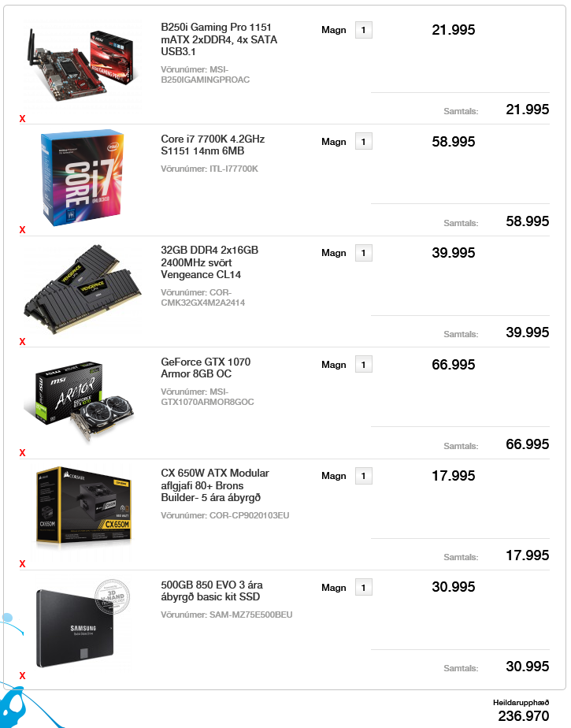
Task: Click the Samsung SSD product thumbnail
Action: tap(83, 623)
